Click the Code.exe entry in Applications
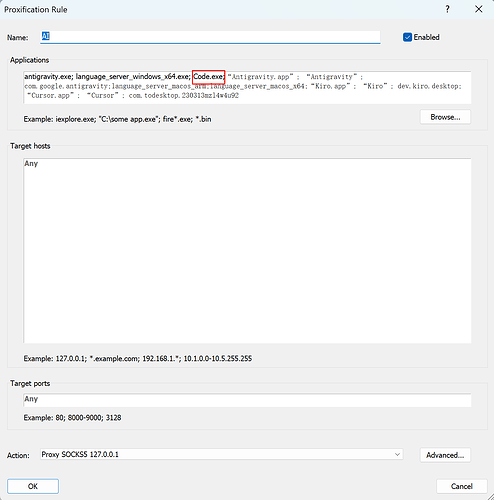The height and width of the screenshot is (500, 494). pos(208,77)
